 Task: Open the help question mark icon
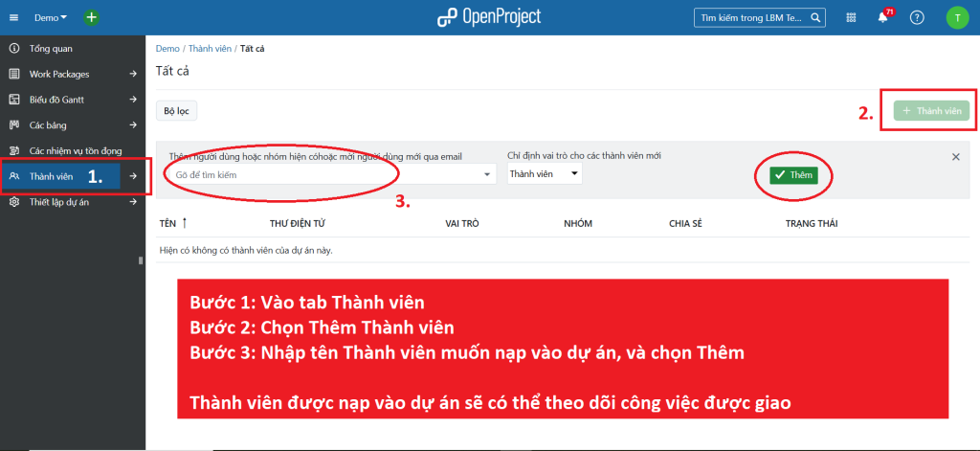tap(917, 18)
